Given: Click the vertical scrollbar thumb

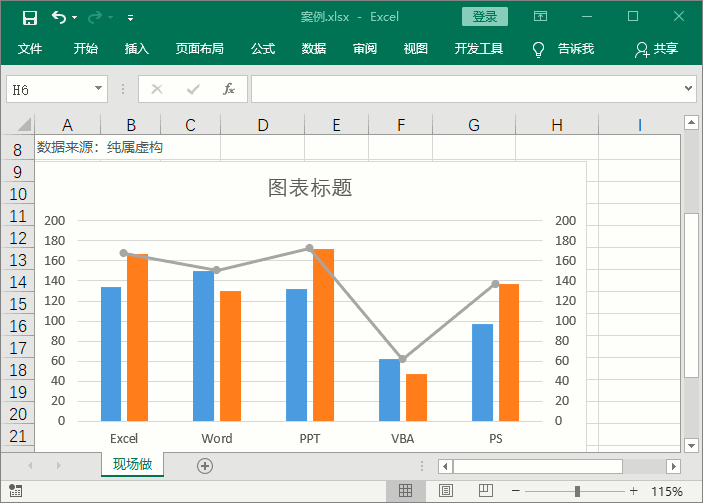Looking at the screenshot, I should coord(691,296).
